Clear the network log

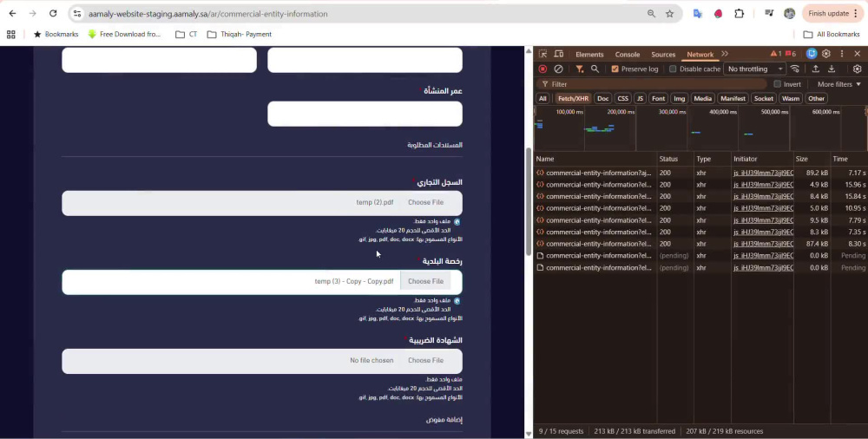[558, 69]
